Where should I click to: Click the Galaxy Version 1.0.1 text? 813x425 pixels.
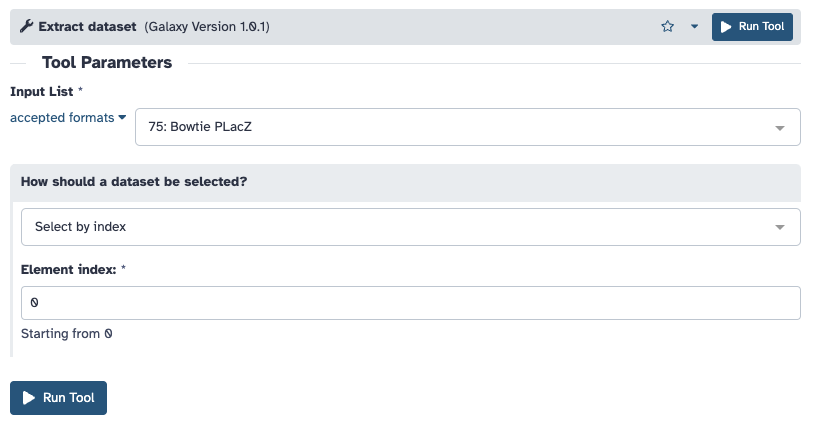pos(207,27)
